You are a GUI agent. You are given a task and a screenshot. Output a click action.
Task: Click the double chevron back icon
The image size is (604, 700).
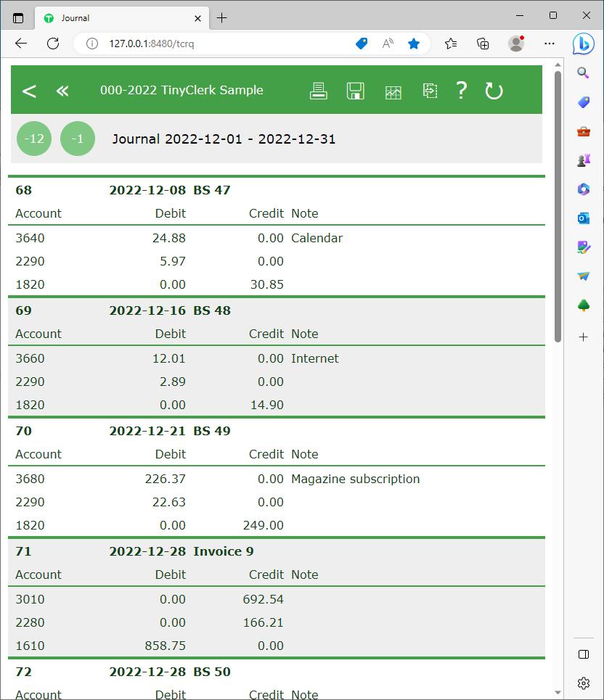[x=62, y=91]
